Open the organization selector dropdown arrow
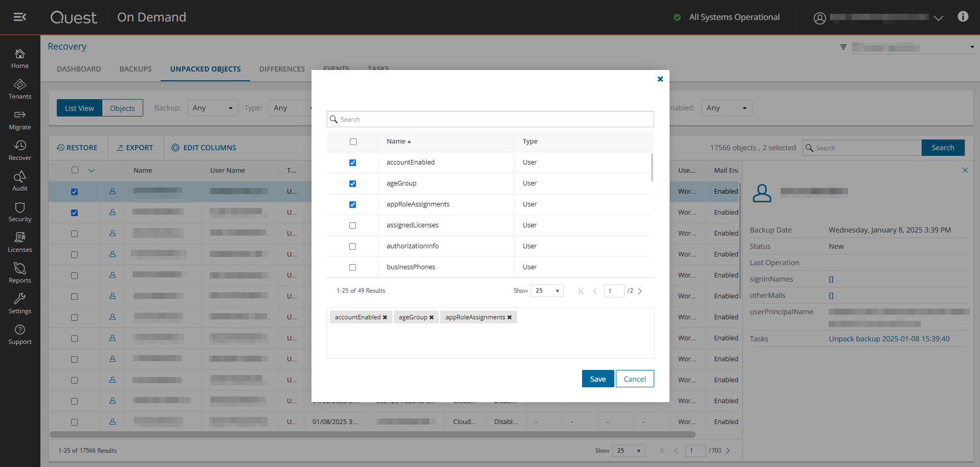980x467 pixels. tap(972, 47)
